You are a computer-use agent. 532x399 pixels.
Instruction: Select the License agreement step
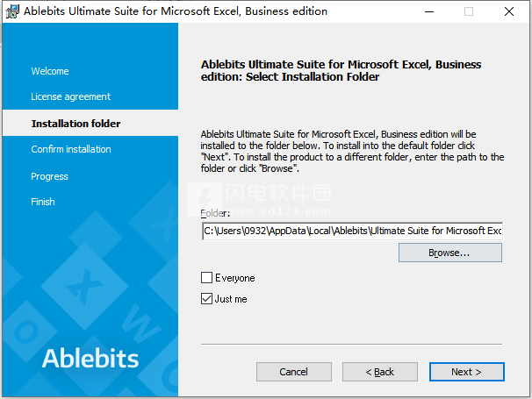pos(70,96)
